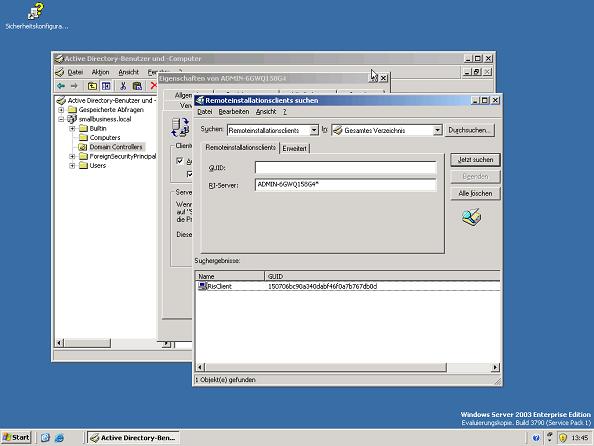
Task: Click the Up one level toolbar icon
Action: pos(92,86)
